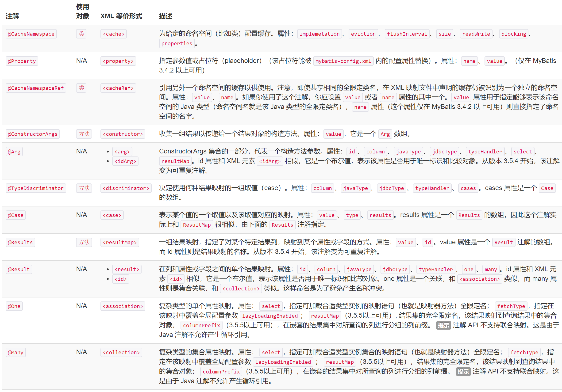The image size is (562, 392).
Task: Click the @CacheNamespace annotation label
Action: 31,34
